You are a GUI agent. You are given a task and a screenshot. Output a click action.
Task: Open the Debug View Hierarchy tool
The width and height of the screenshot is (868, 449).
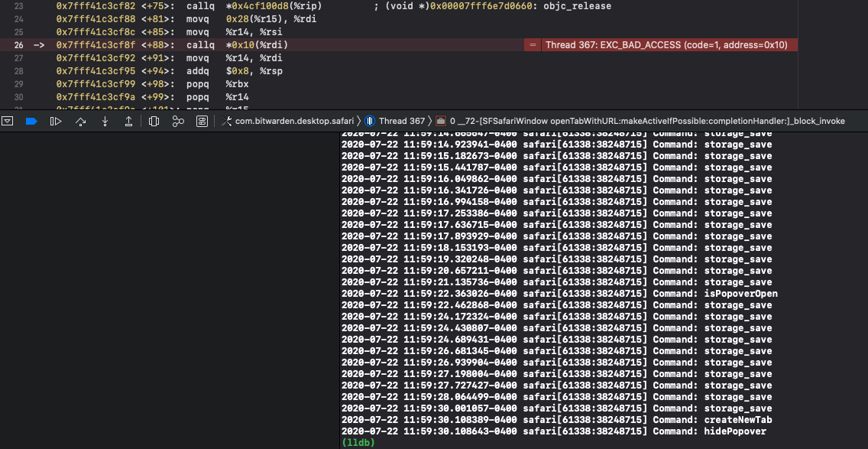tap(154, 121)
